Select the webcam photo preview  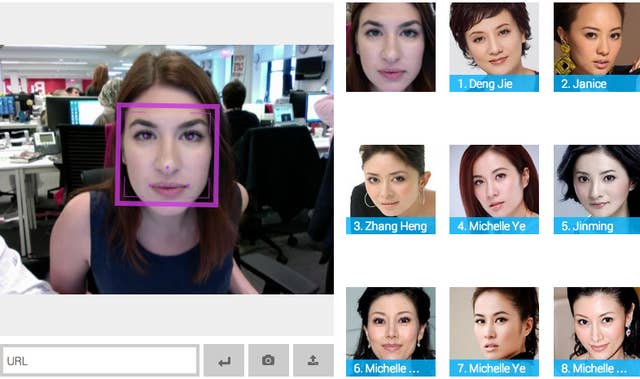167,169
